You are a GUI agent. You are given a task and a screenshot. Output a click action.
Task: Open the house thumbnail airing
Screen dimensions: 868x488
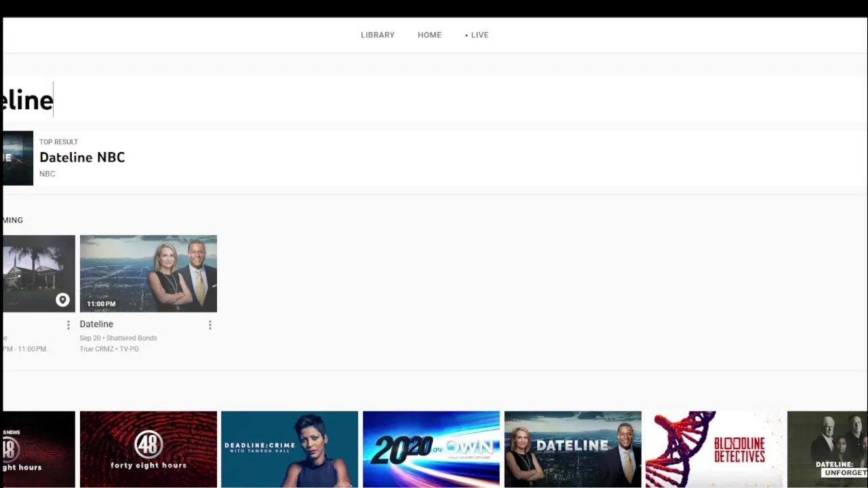coord(39,274)
